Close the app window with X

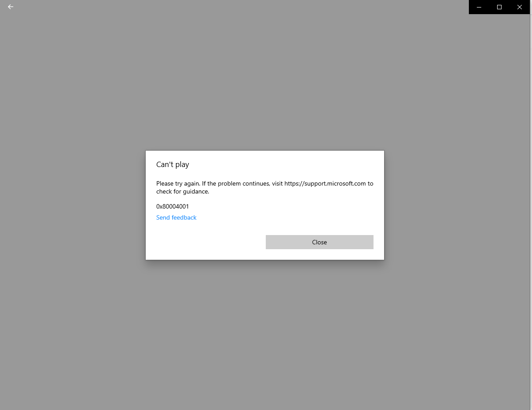(x=520, y=7)
